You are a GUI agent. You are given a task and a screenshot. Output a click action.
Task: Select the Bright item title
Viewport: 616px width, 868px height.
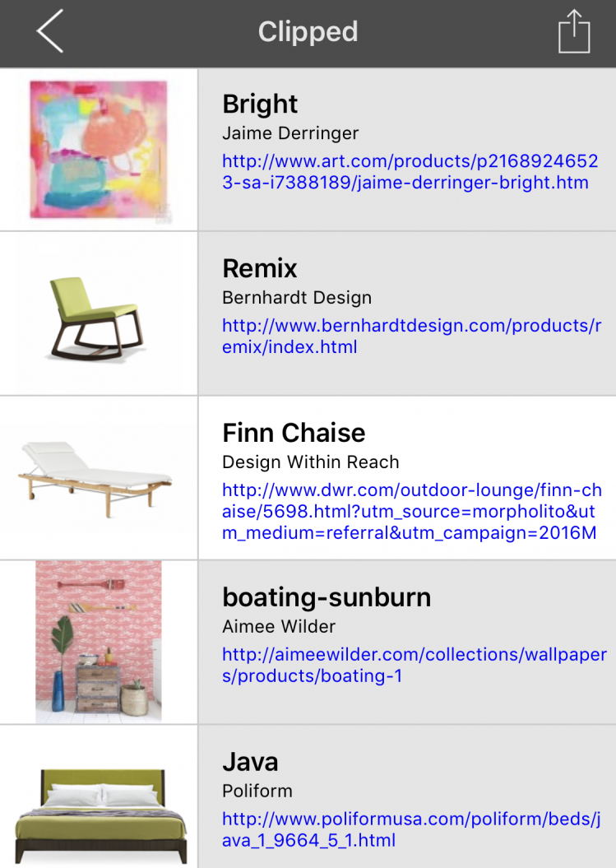click(260, 104)
